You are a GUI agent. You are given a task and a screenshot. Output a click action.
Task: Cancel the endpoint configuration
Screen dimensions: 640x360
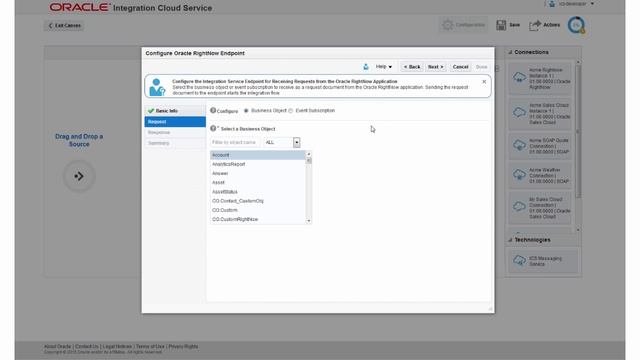click(460, 67)
